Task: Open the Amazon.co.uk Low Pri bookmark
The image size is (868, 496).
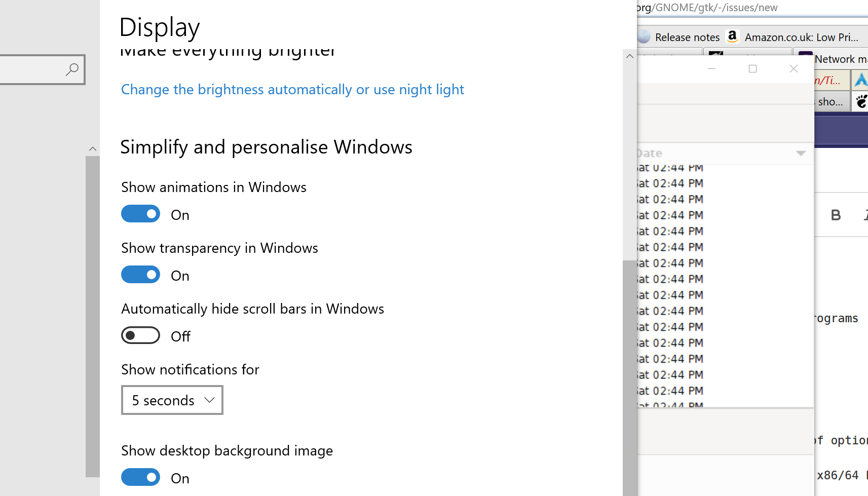Action: [802, 36]
